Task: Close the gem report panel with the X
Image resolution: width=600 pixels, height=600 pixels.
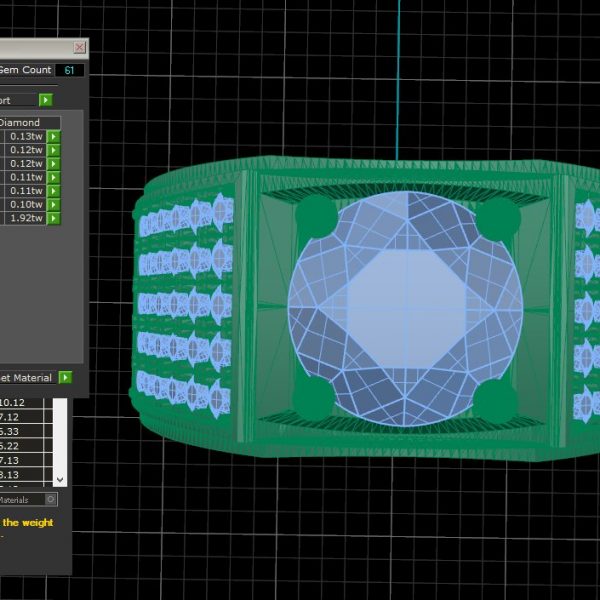Action: tap(80, 47)
